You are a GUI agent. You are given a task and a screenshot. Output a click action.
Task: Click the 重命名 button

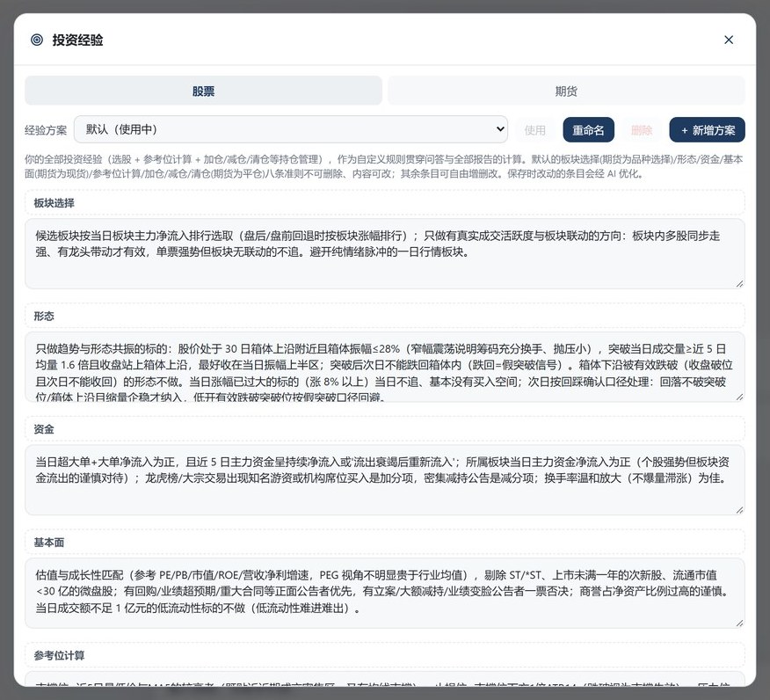coord(588,130)
